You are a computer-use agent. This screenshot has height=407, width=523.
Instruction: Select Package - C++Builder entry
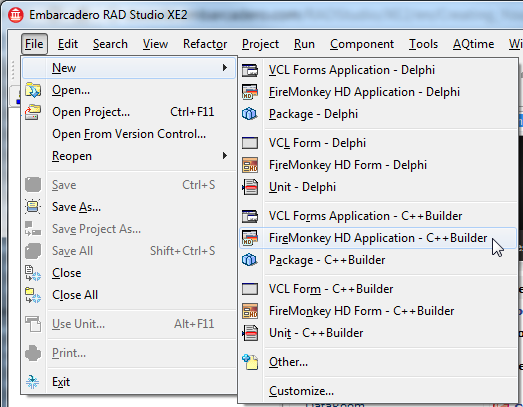378,260
